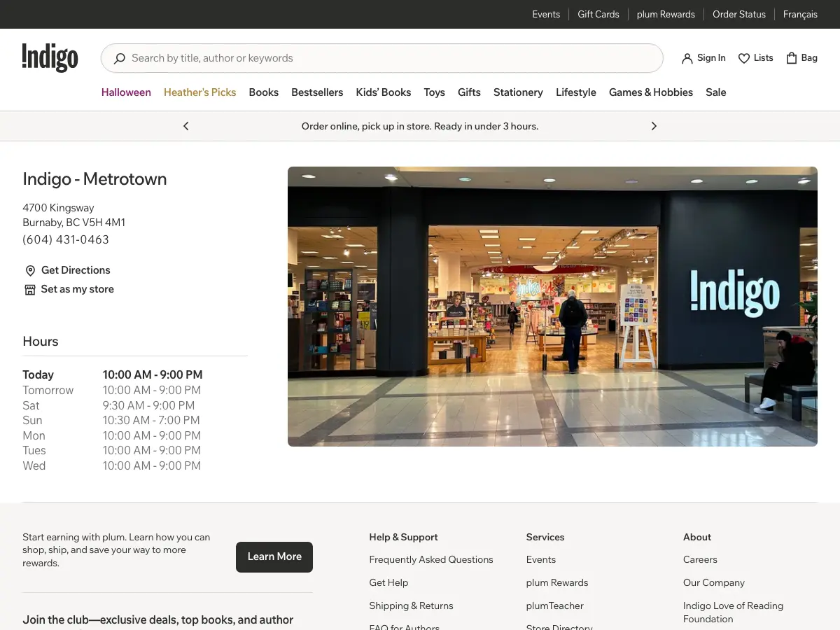Click the storefront Set as my store icon
Image resolution: width=840 pixels, height=630 pixels.
point(30,290)
